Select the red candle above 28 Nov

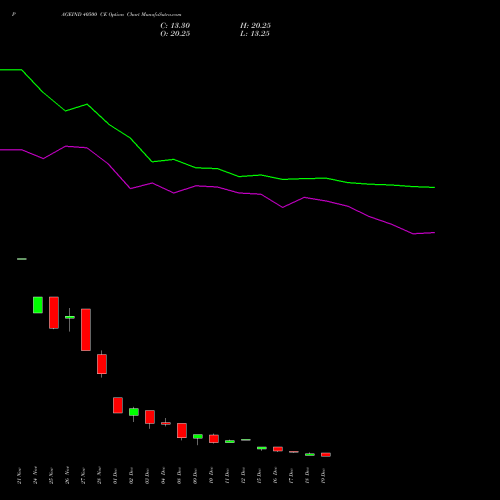[102, 364]
